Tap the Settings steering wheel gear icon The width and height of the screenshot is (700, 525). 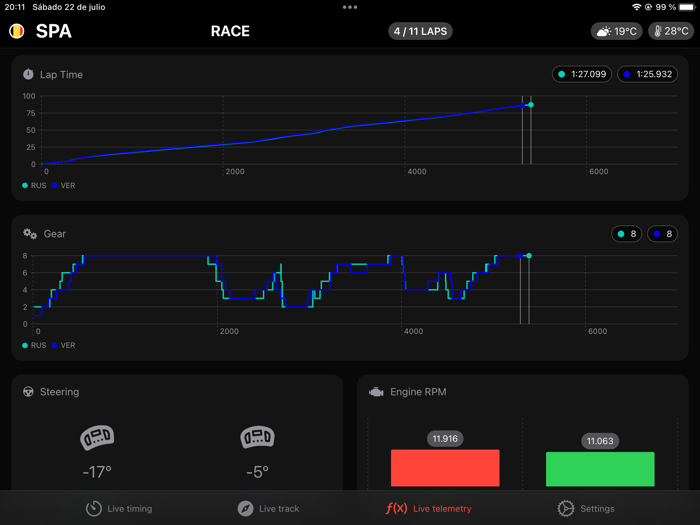(x=566, y=508)
